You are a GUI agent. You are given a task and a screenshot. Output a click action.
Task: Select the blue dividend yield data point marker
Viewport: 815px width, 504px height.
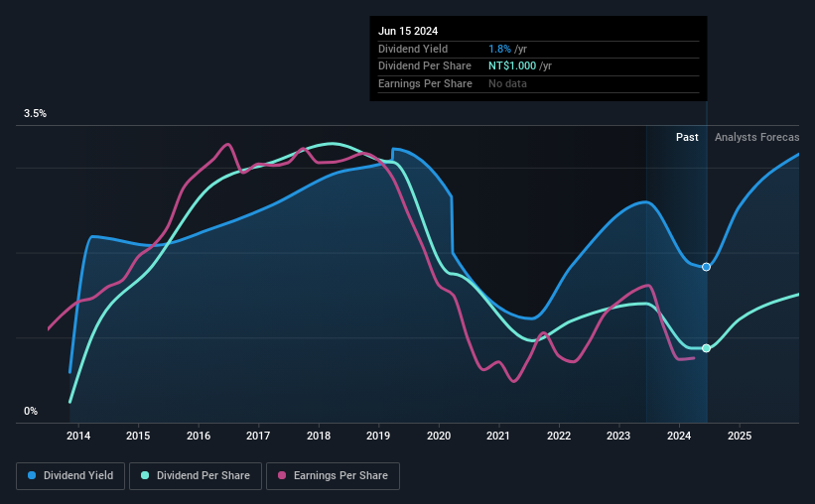(706, 267)
